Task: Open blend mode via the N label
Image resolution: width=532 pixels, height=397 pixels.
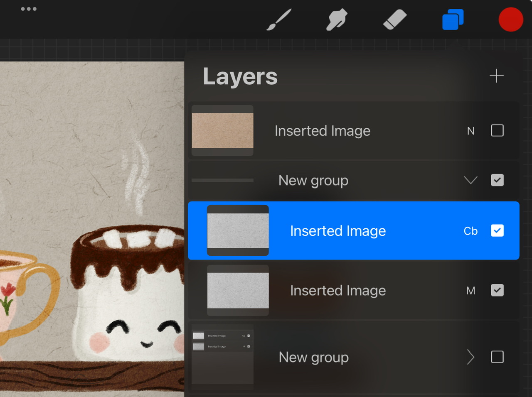Action: coord(471,131)
